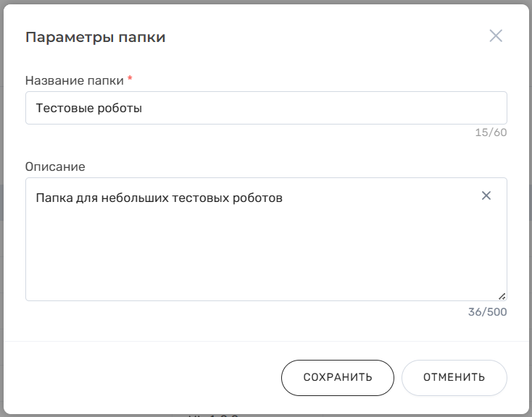The height and width of the screenshot is (417, 532).
Task: Place cursor on word роботов in description
Action: (257, 197)
